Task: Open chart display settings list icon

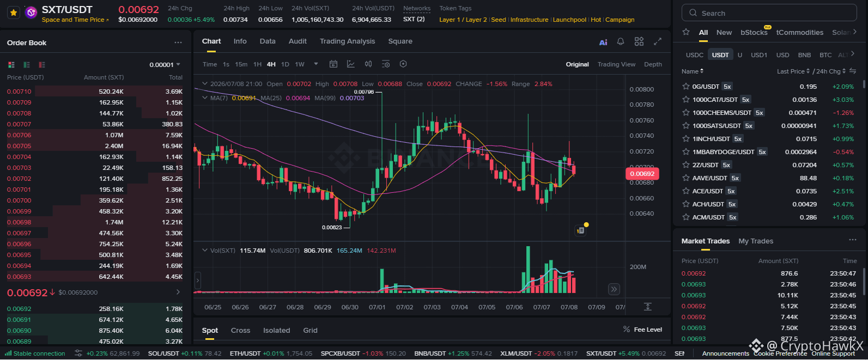Action: [386, 64]
